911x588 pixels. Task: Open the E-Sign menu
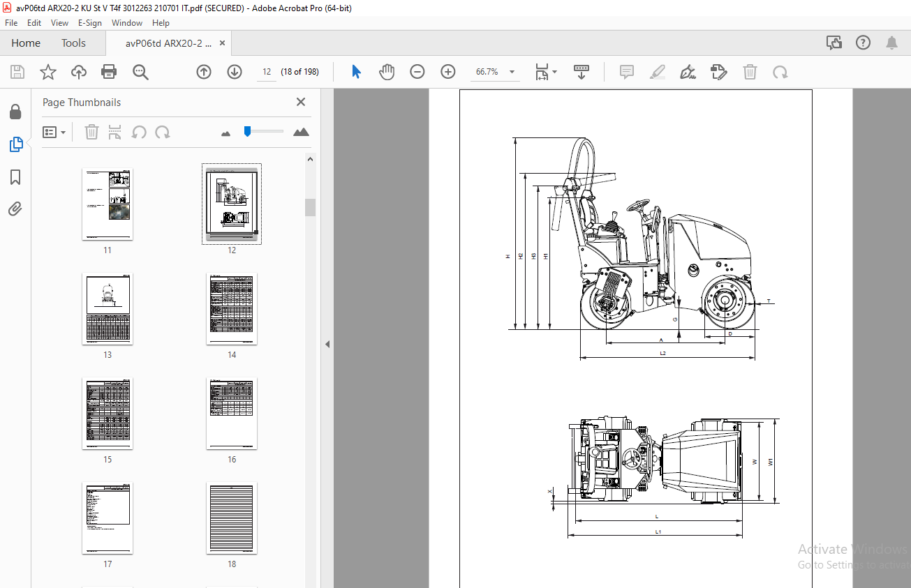[x=90, y=23]
